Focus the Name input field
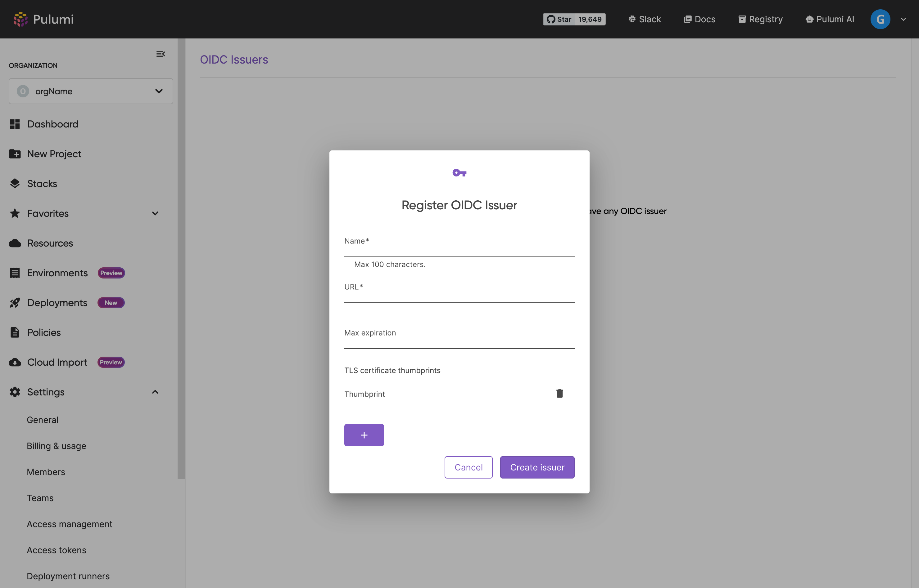This screenshot has width=919, height=588. point(459,247)
